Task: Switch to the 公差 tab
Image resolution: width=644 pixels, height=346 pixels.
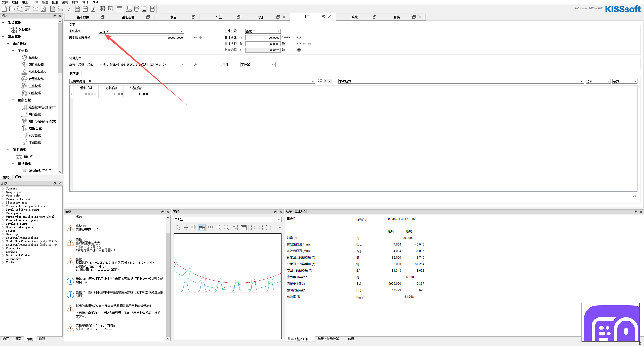Action: [x=219, y=17]
